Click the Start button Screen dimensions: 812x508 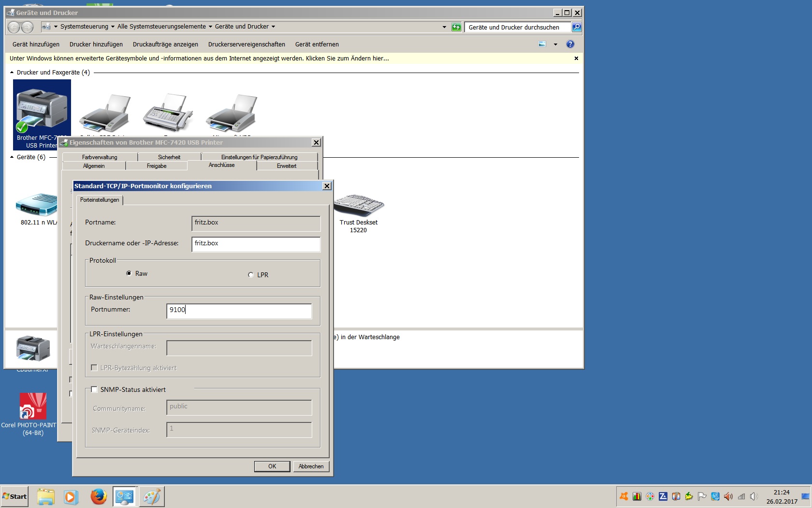click(x=14, y=496)
